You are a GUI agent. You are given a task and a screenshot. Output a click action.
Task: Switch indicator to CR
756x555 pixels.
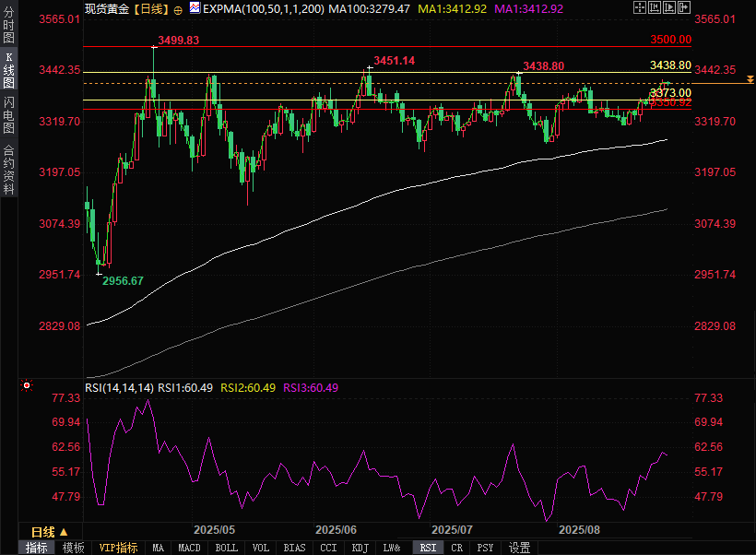point(457,548)
